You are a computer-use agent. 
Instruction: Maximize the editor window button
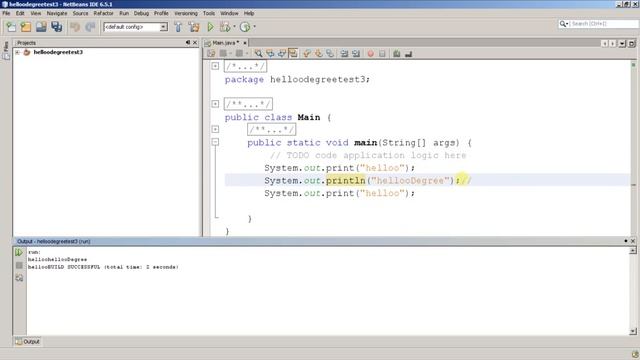tap(631, 43)
